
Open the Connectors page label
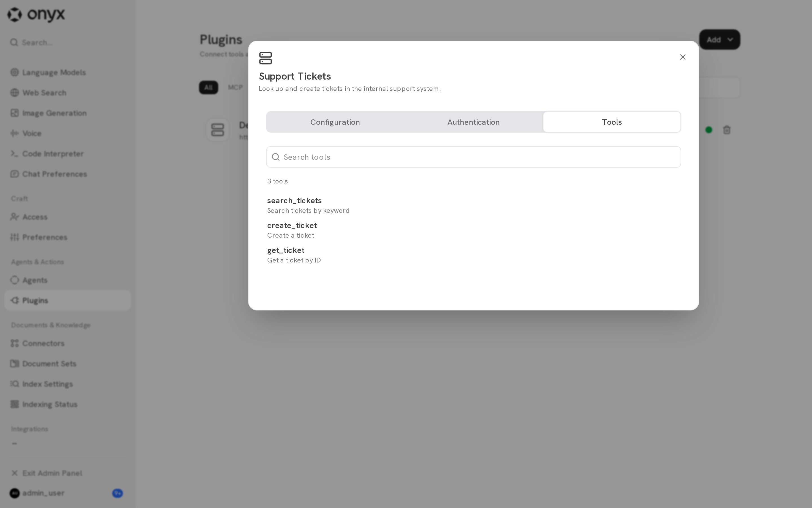click(x=43, y=343)
